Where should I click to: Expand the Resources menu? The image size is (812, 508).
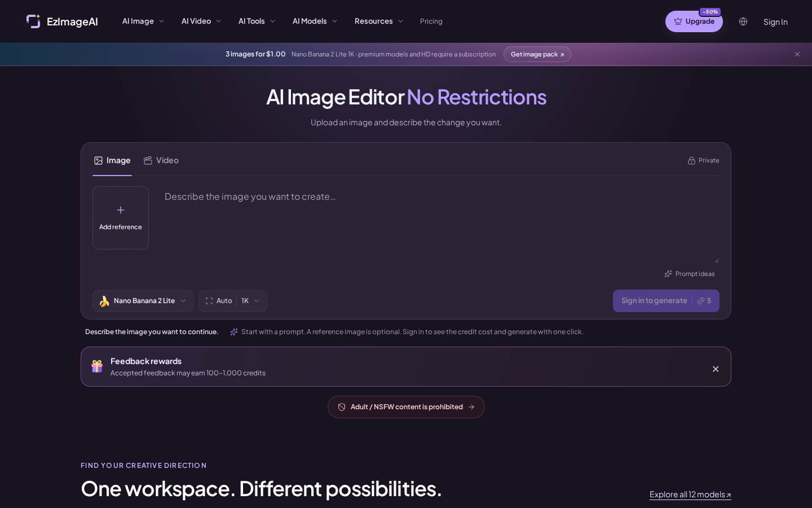coord(379,21)
